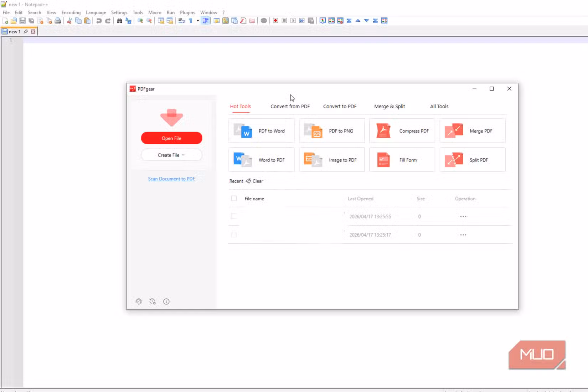Switch to the Convert from PDF tab
The image size is (588, 392).
click(290, 107)
